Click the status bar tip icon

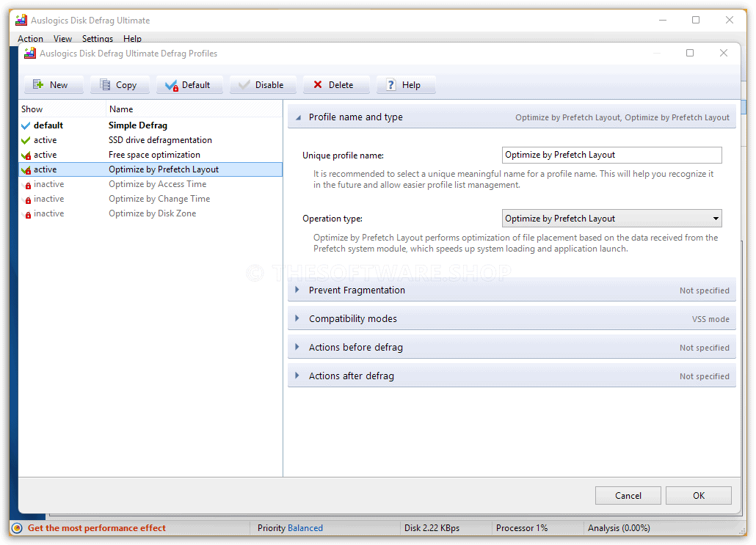tap(18, 528)
